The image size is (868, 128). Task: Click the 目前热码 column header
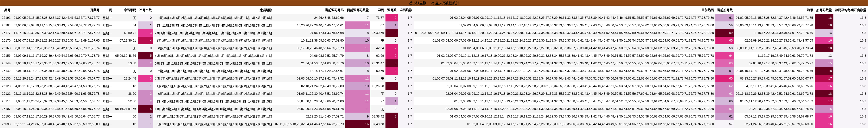point(708,10)
